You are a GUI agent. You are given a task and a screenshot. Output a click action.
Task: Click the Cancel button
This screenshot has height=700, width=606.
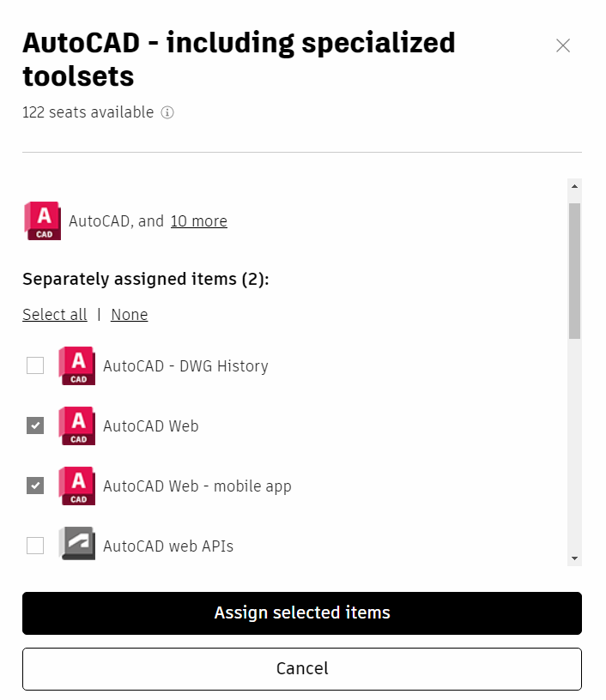302,669
